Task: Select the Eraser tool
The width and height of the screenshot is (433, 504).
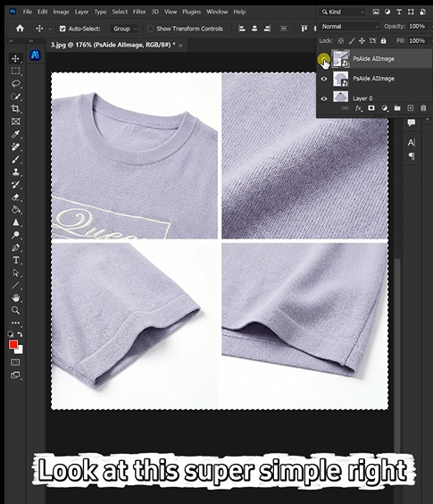Action: point(15,197)
